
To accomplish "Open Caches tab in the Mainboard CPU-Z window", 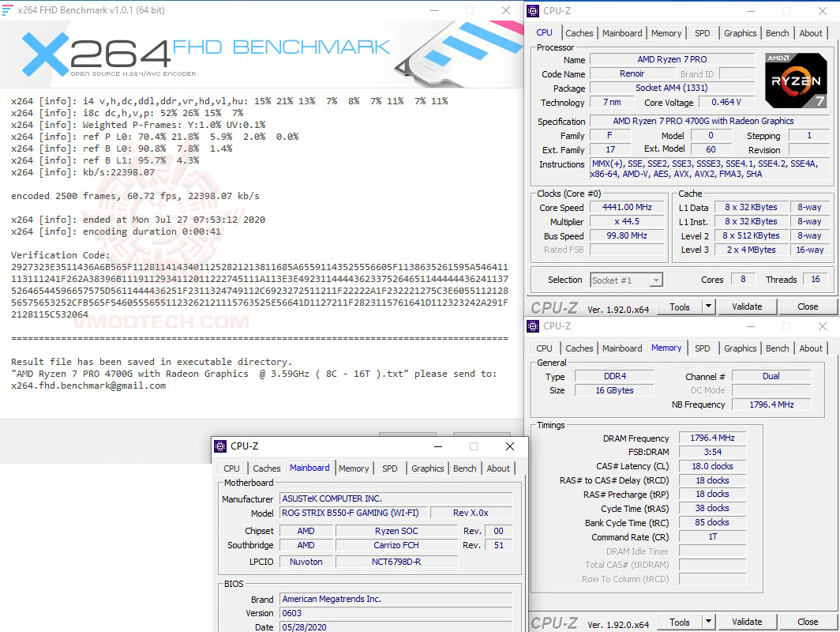I will coord(266,468).
